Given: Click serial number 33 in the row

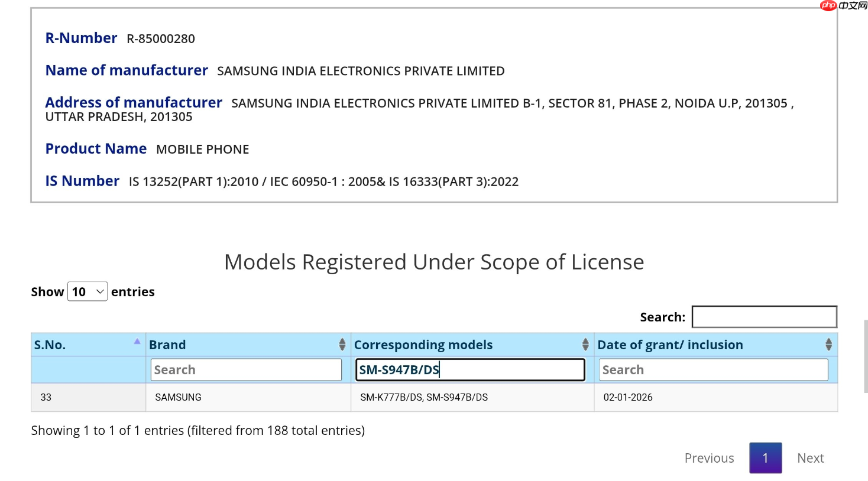Looking at the screenshot, I should pos(46,398).
